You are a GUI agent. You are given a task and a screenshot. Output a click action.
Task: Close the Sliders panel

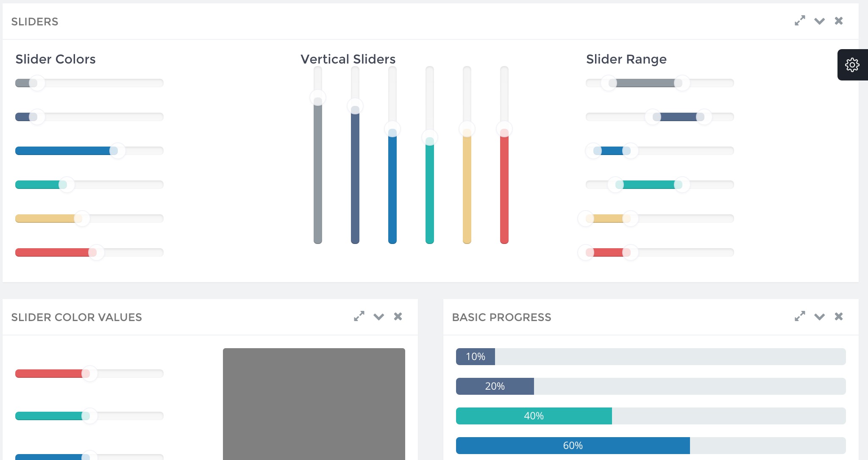point(838,21)
